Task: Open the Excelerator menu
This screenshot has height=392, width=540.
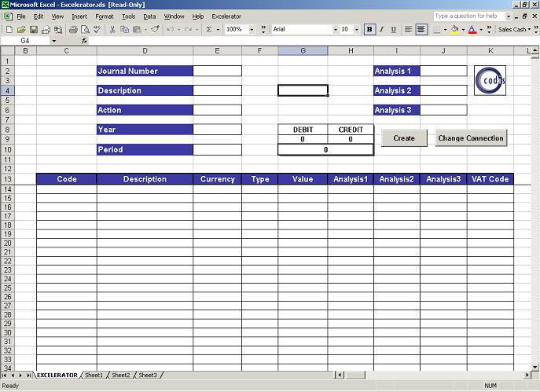Action: pos(226,16)
